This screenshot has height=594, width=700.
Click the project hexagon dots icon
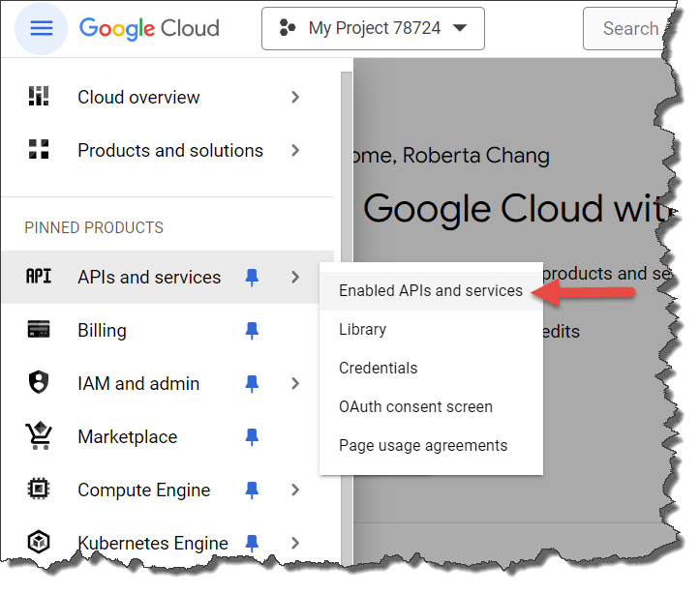[287, 28]
